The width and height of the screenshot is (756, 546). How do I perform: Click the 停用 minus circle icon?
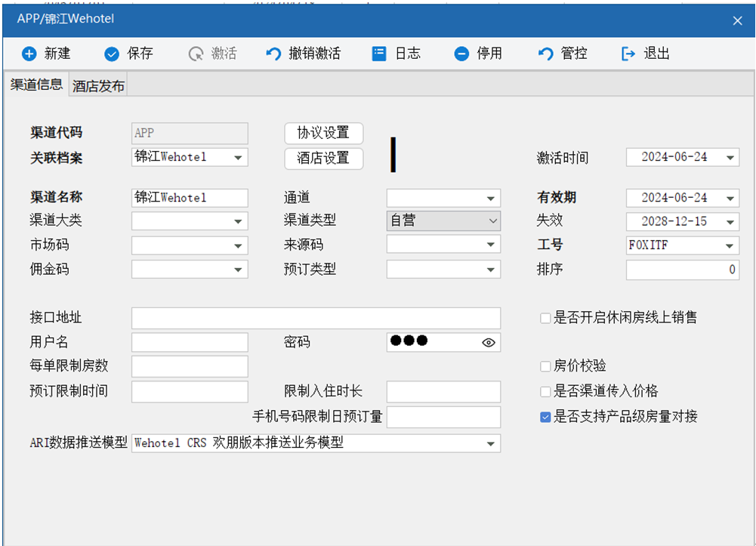[x=461, y=54]
